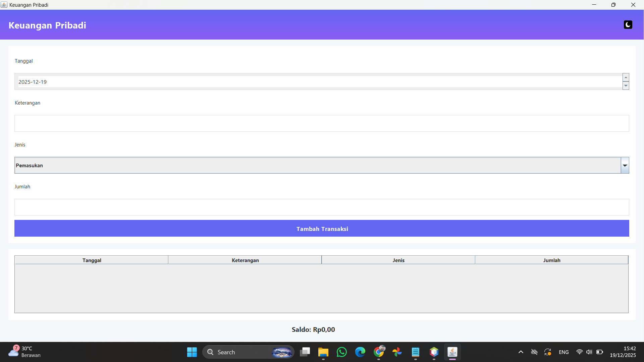Select the Keterangan table column header
The height and width of the screenshot is (362, 644).
pyautogui.click(x=245, y=260)
